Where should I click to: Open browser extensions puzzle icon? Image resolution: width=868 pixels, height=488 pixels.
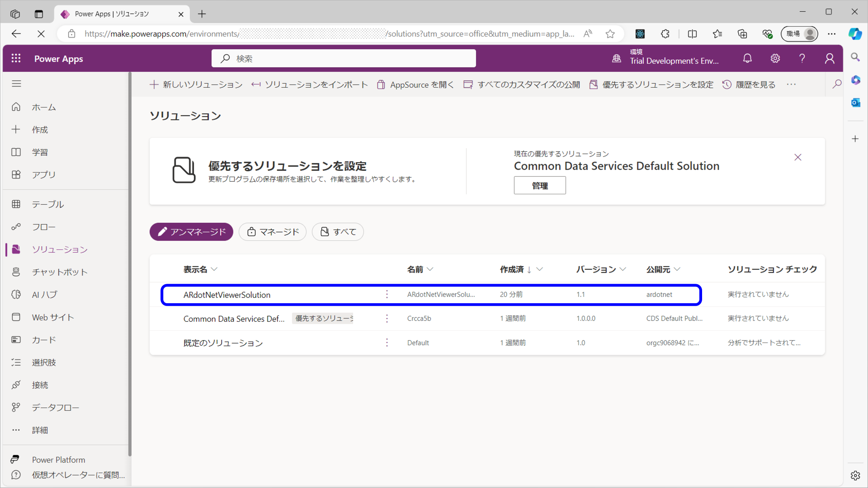pyautogui.click(x=665, y=34)
